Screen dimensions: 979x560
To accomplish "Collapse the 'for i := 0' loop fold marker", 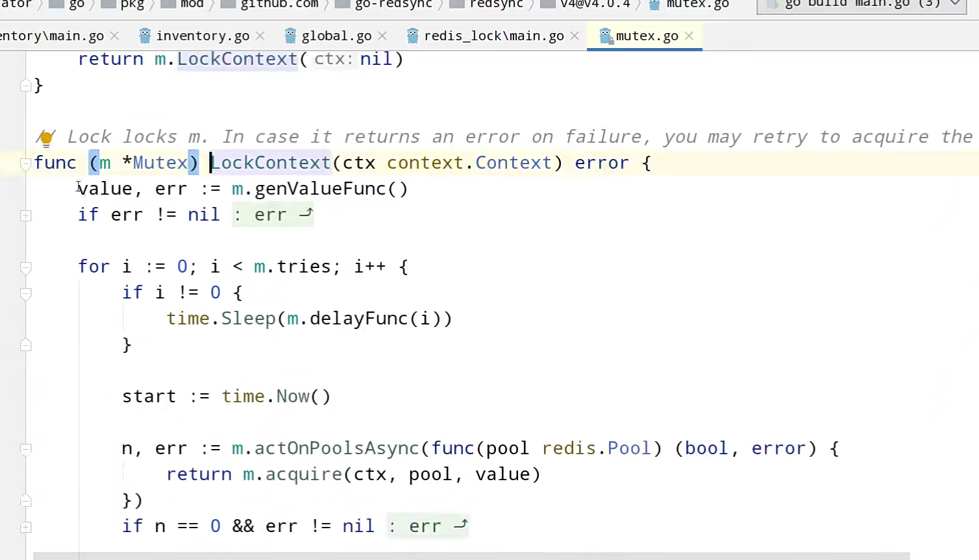I will tap(26, 267).
